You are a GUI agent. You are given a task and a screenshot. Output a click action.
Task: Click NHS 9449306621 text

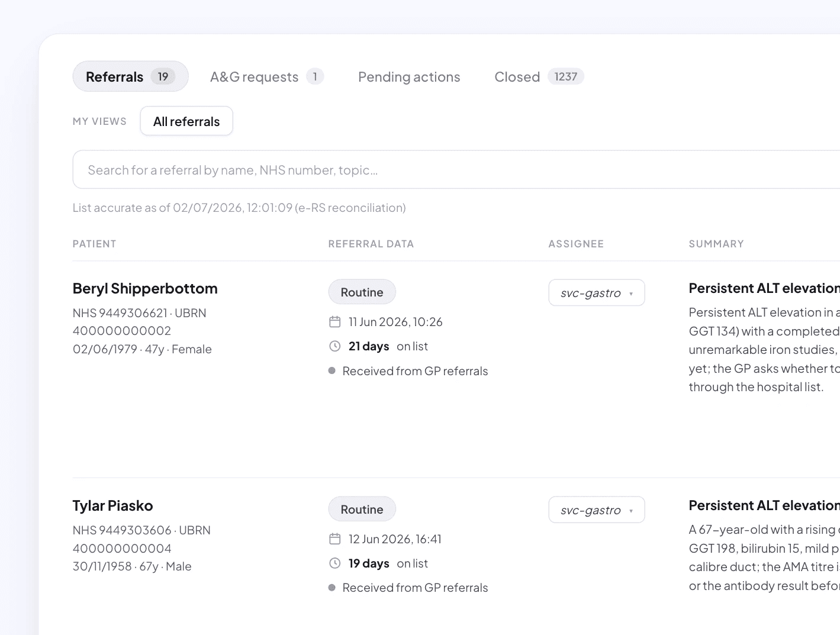coord(120,313)
